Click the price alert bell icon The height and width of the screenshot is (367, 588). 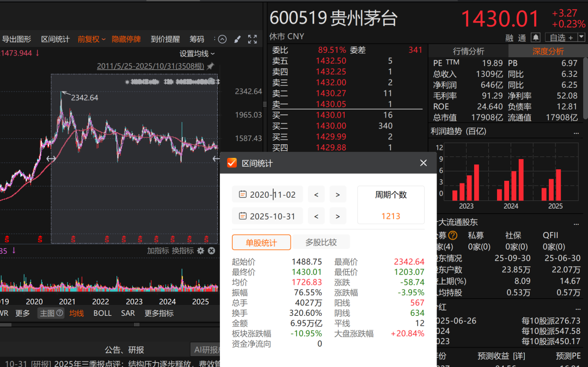[536, 38]
